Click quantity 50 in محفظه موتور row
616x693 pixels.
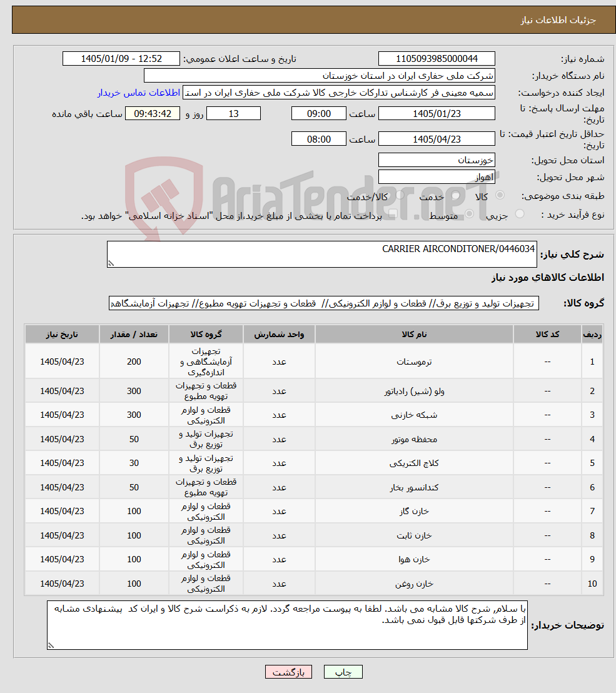134,439
